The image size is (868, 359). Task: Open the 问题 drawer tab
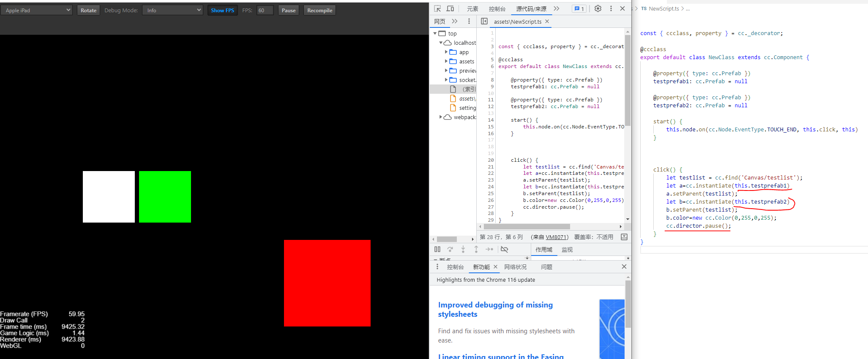[x=546, y=267]
